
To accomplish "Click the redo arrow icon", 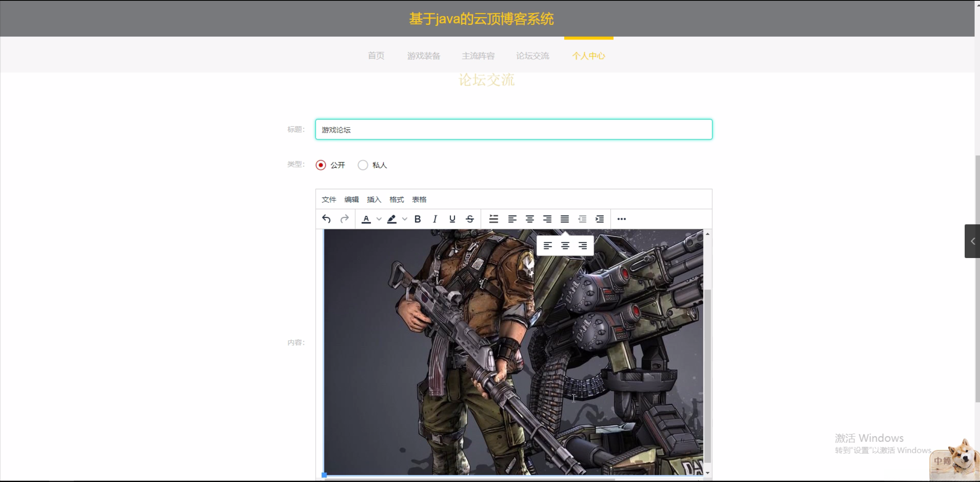I will [x=344, y=219].
